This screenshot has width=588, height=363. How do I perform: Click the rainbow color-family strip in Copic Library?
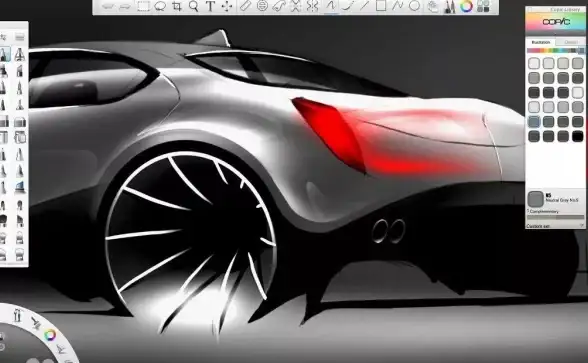click(555, 50)
